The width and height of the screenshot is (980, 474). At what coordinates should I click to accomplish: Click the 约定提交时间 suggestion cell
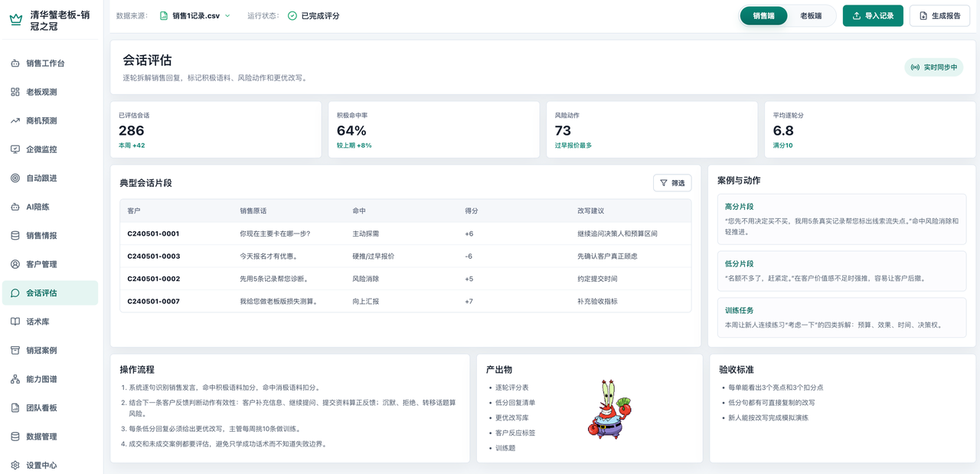(x=597, y=279)
